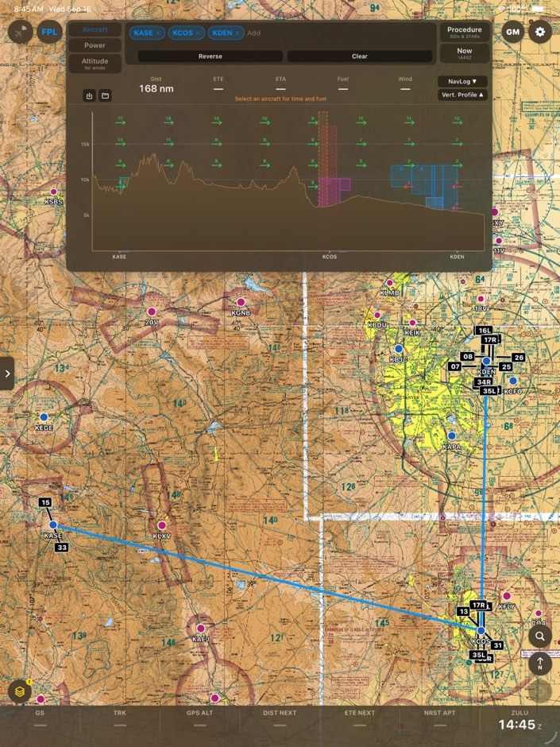Tap the 168 nm distance value

click(156, 89)
